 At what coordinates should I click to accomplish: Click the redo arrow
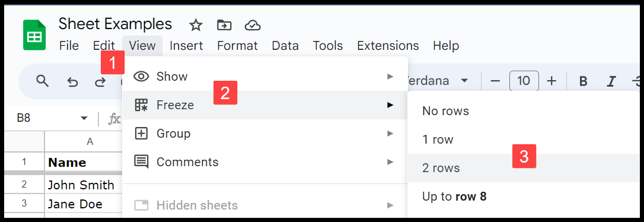click(100, 82)
